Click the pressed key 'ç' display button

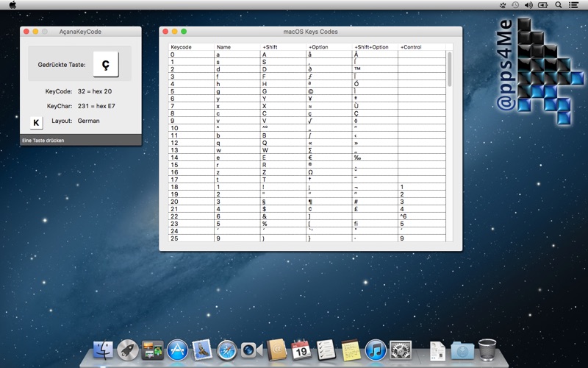105,64
